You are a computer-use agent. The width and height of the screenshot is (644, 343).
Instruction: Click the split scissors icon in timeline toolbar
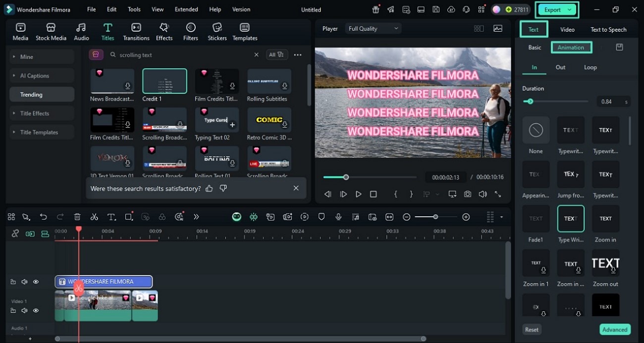click(x=94, y=217)
